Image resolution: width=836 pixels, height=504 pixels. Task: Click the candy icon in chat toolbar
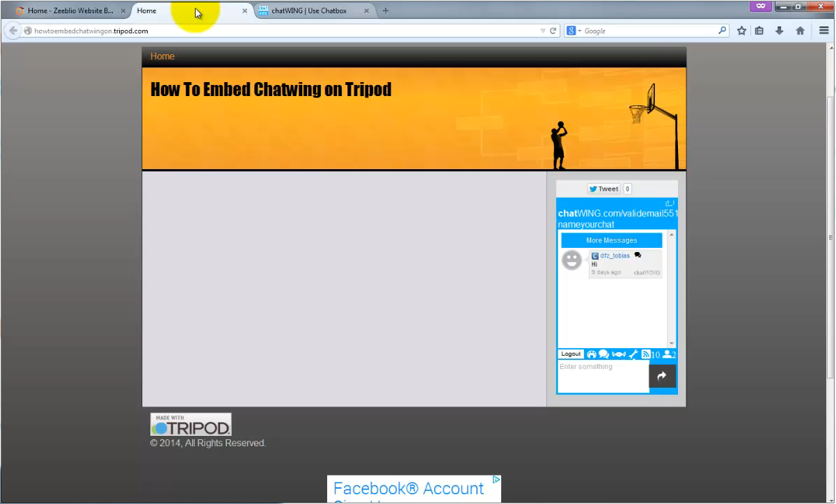pos(618,354)
